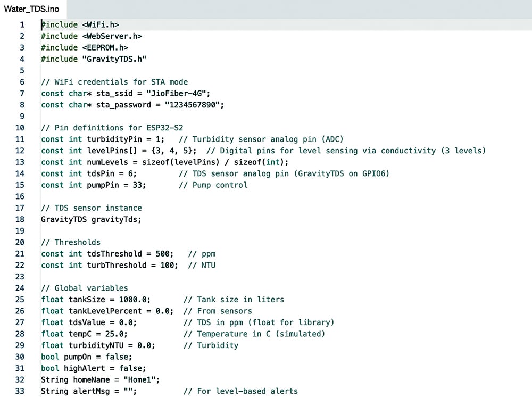Image resolution: width=532 pixels, height=397 pixels.
Task: Click the #include <EEPROM.h> statement
Action: click(x=85, y=47)
